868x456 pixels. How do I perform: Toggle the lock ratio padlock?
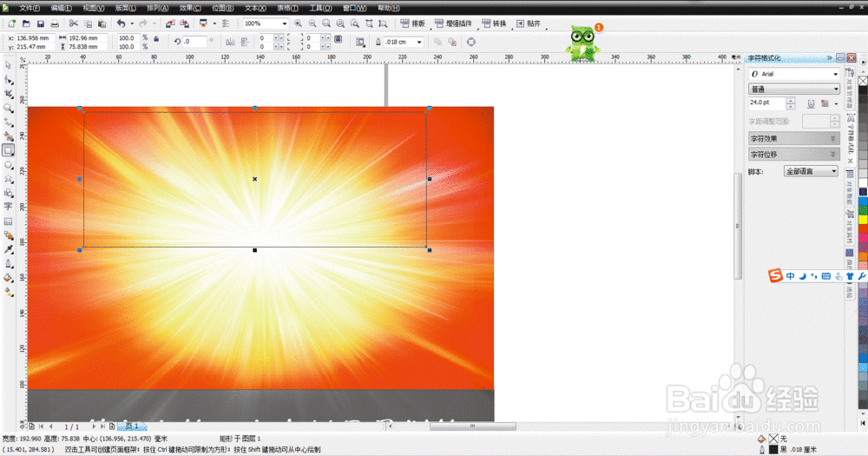(156, 39)
